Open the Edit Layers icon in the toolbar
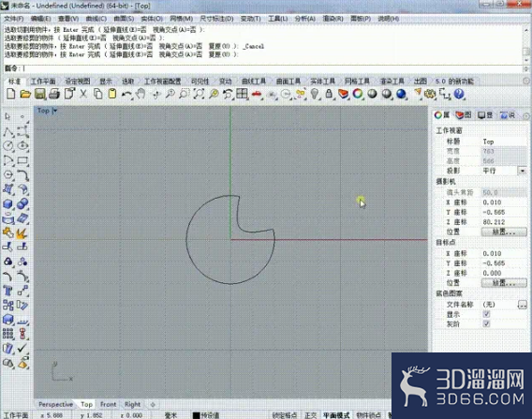 [x=343, y=94]
